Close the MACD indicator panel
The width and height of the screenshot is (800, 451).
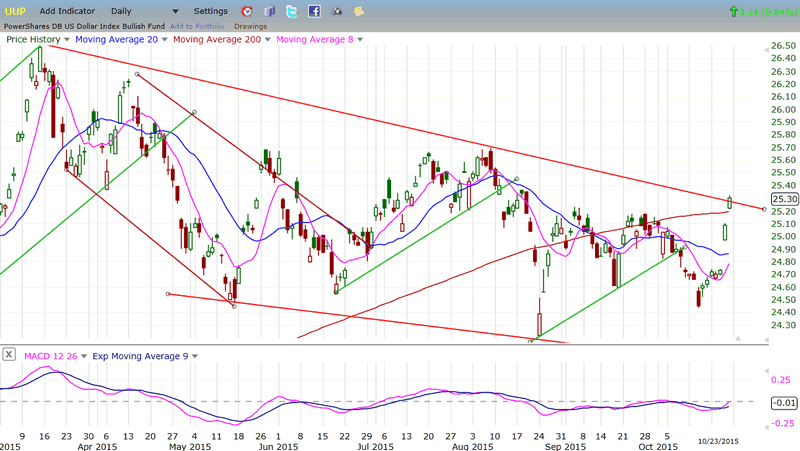point(8,355)
